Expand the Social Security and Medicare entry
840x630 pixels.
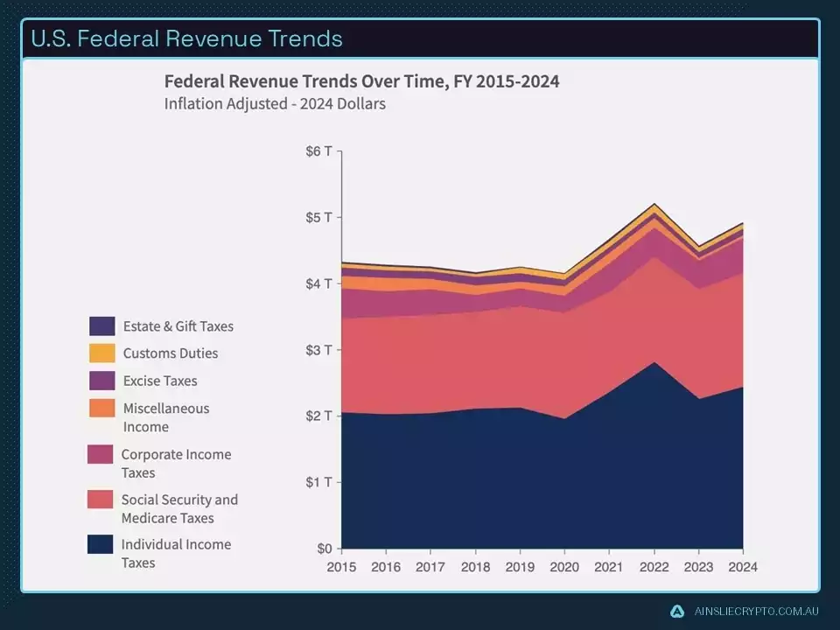coord(178,508)
